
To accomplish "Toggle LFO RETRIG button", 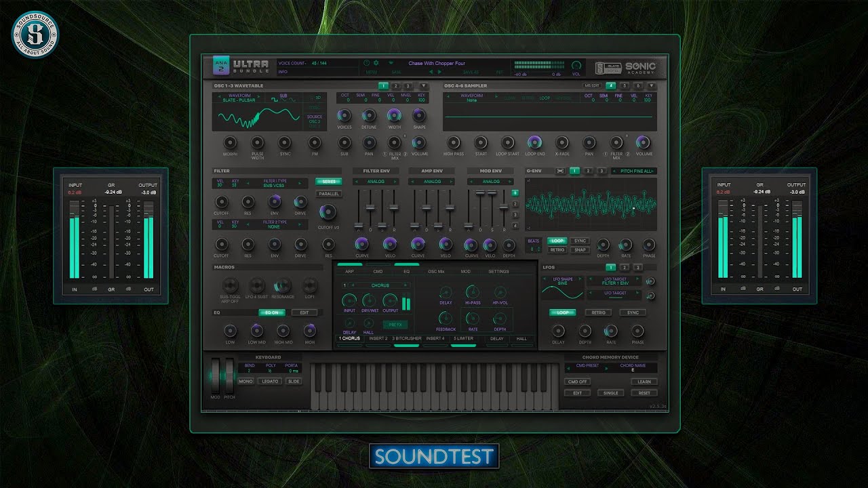I will click(x=598, y=312).
